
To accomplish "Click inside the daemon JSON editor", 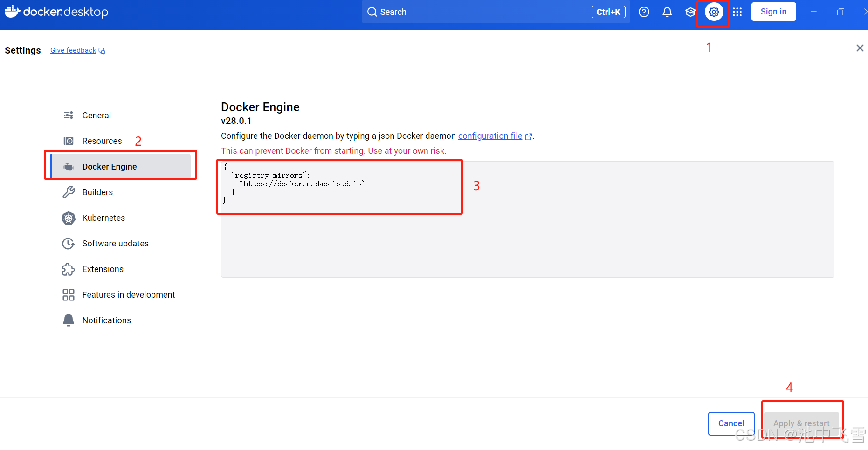I will coord(527,219).
